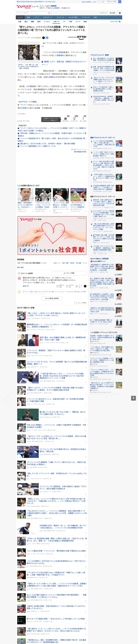This screenshot has width=138, height=644.
Task: React with わかりやすい lightbulb icon
Action: [x=74, y=119]
